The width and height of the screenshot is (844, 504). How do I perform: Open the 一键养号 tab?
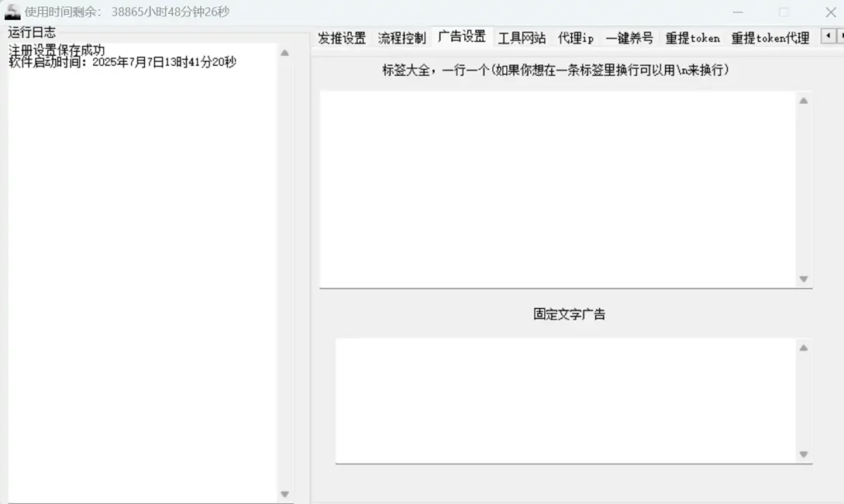pos(629,38)
